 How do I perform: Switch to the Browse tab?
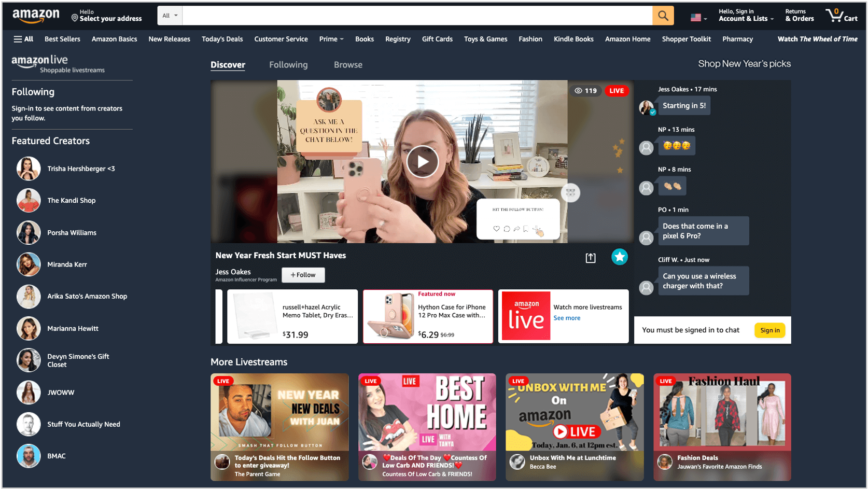[348, 65]
